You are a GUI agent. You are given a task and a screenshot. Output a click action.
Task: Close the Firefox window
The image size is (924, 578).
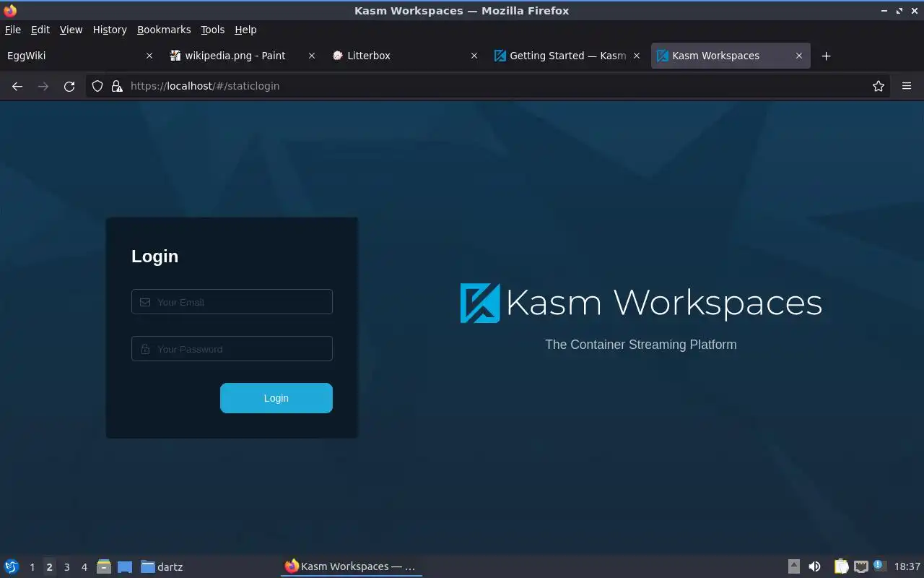click(x=915, y=11)
